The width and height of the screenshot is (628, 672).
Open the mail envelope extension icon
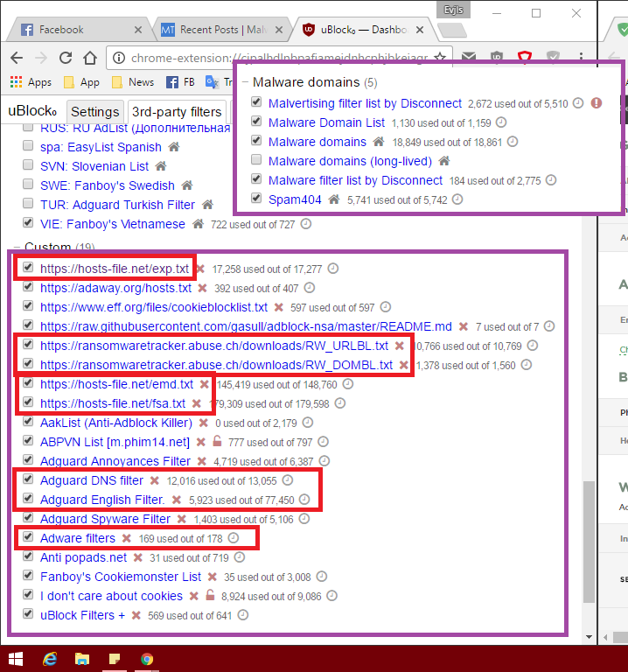469,57
